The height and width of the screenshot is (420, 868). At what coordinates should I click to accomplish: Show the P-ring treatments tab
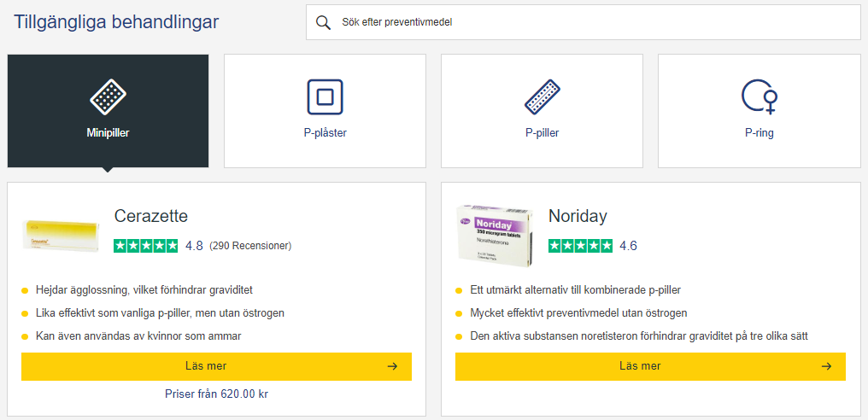click(x=759, y=111)
